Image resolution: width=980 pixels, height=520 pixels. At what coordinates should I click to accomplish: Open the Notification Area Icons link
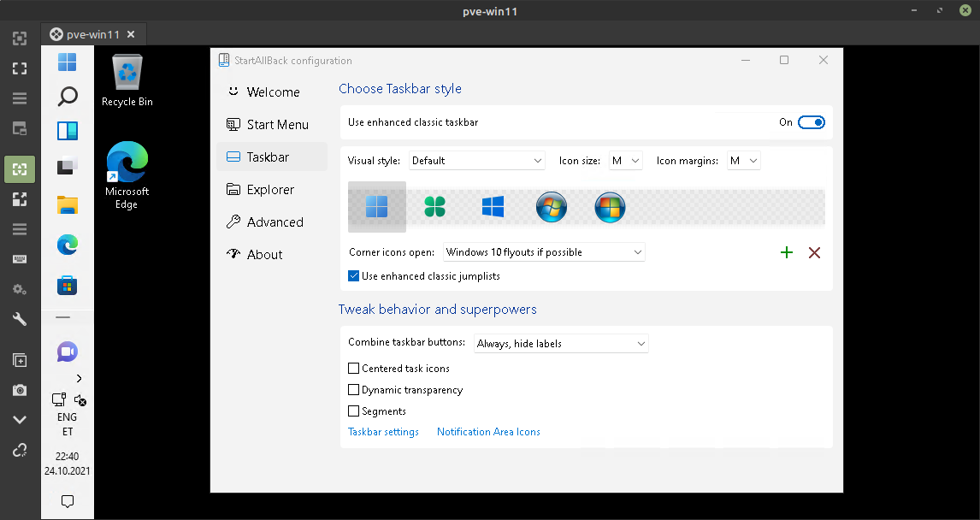click(x=488, y=432)
